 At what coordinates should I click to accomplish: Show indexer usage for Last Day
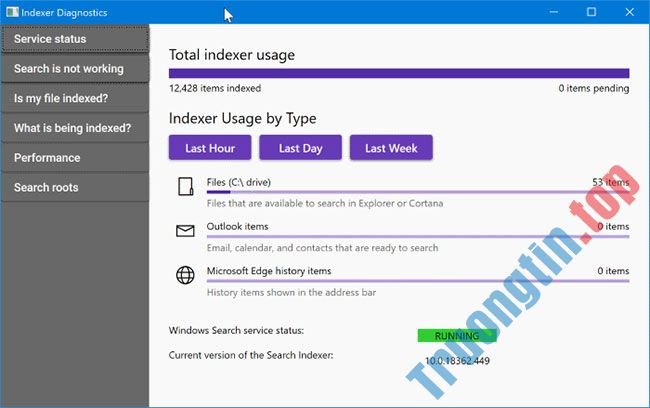point(301,148)
